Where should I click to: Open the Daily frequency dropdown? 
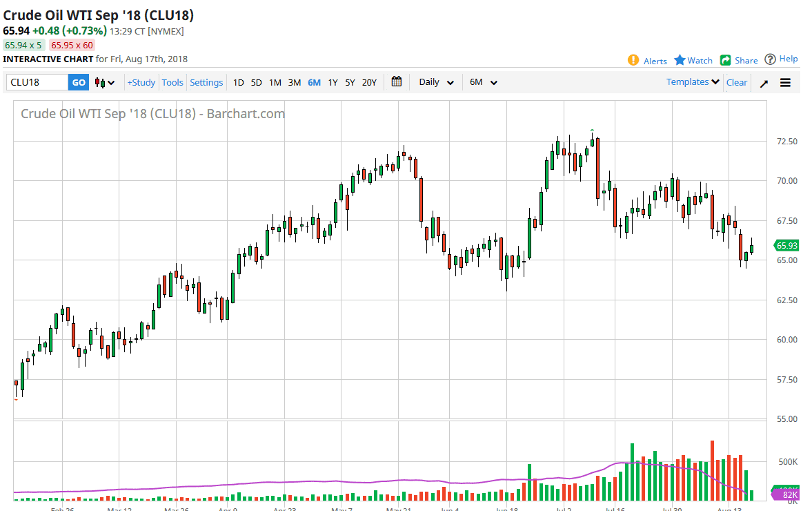tap(435, 81)
